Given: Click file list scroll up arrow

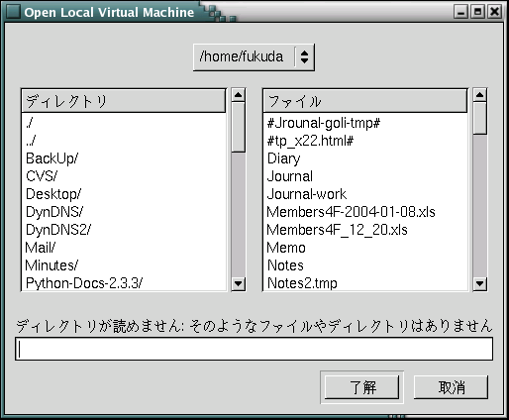Looking at the screenshot, I should (479, 95).
